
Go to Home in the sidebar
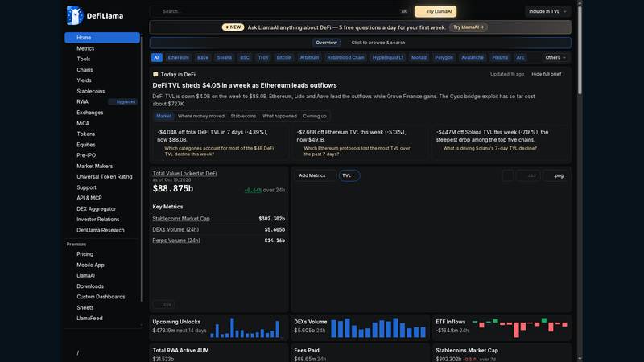(x=102, y=37)
